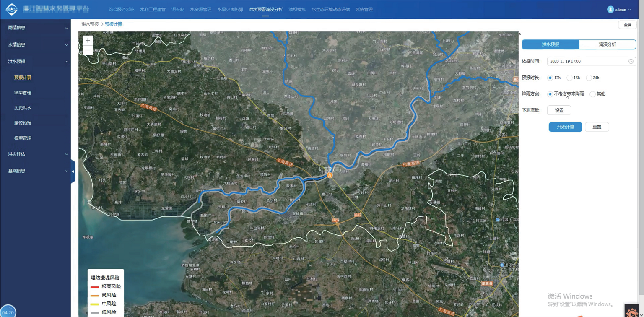This screenshot has width=644, height=317.
Task: Collapse the sidebar with the arrow handle
Action: [73, 171]
